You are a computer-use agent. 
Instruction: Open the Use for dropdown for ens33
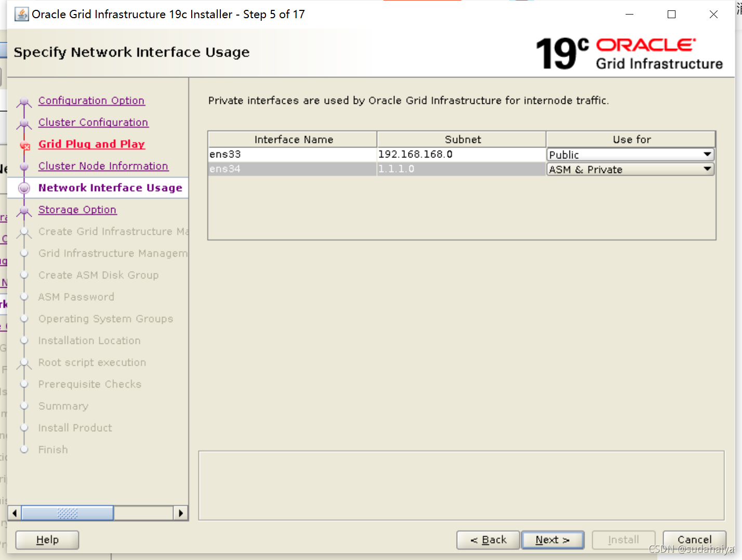(630, 155)
